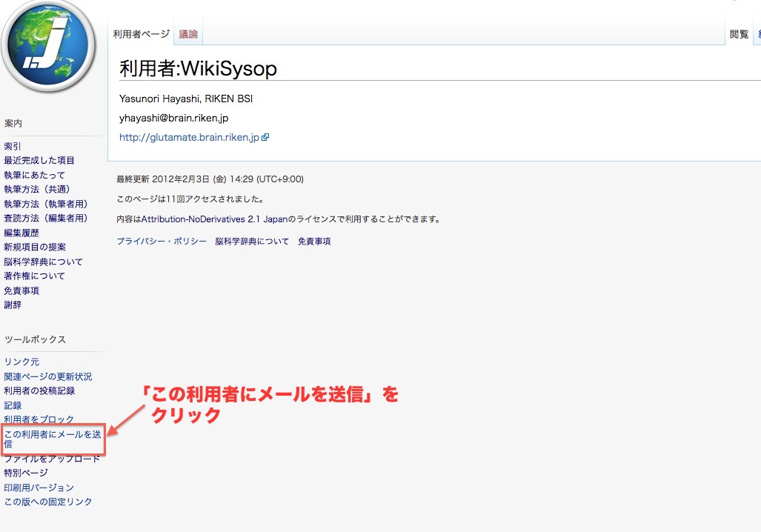This screenshot has width=761, height=532.
Task: Open the 免責事項 link in the footer
Action: pyautogui.click(x=314, y=242)
